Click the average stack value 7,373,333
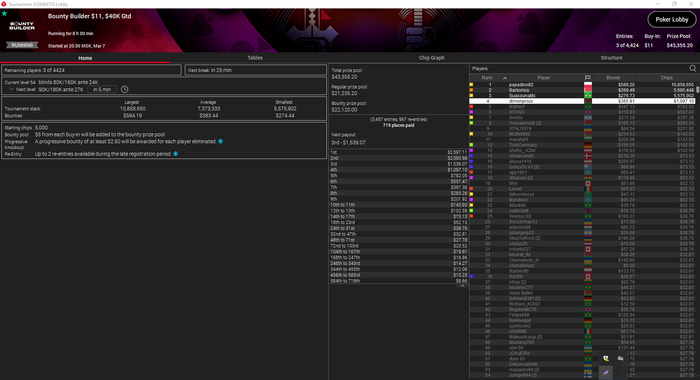 coord(208,109)
